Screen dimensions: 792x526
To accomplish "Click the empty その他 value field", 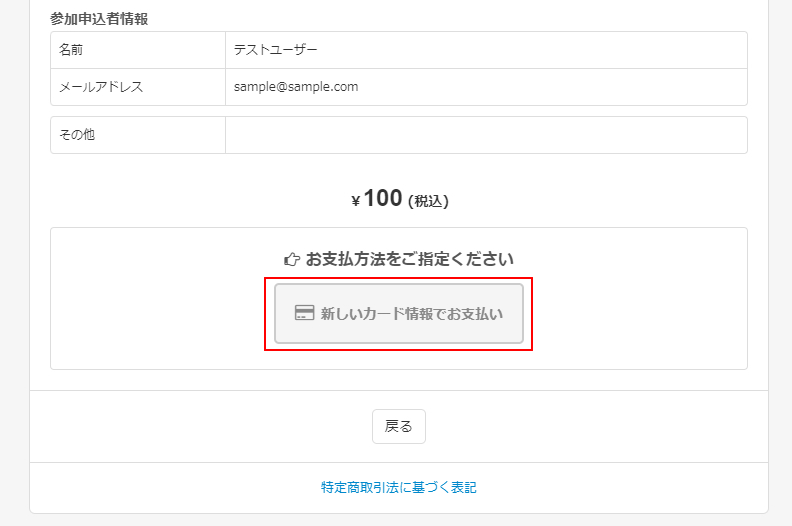I will pos(486,135).
